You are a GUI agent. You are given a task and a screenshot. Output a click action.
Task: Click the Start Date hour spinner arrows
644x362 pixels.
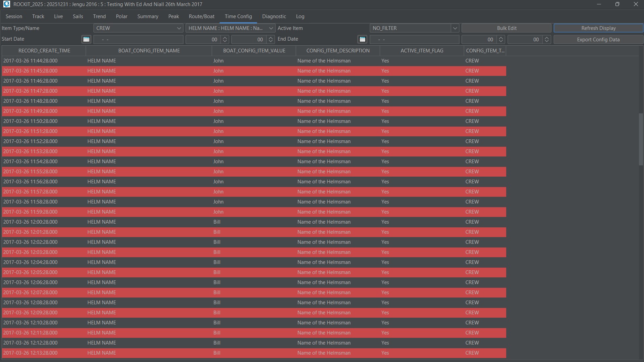coord(225,40)
